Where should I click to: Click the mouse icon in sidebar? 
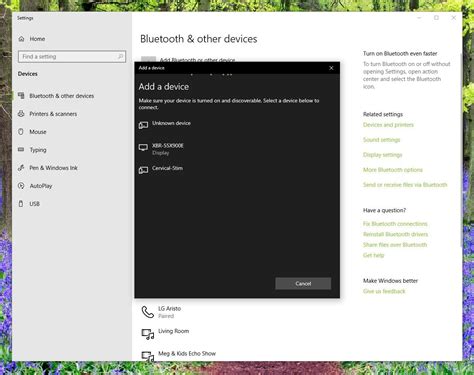(x=21, y=132)
